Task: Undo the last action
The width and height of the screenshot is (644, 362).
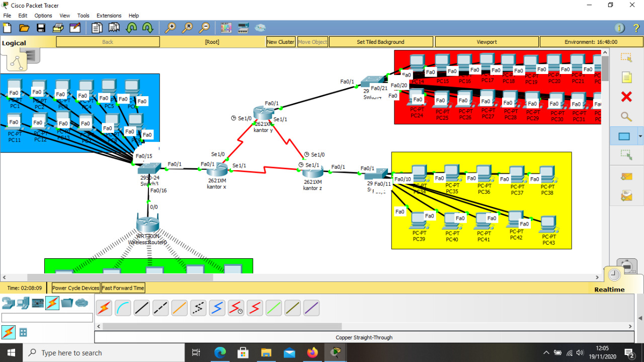Action: (x=131, y=28)
